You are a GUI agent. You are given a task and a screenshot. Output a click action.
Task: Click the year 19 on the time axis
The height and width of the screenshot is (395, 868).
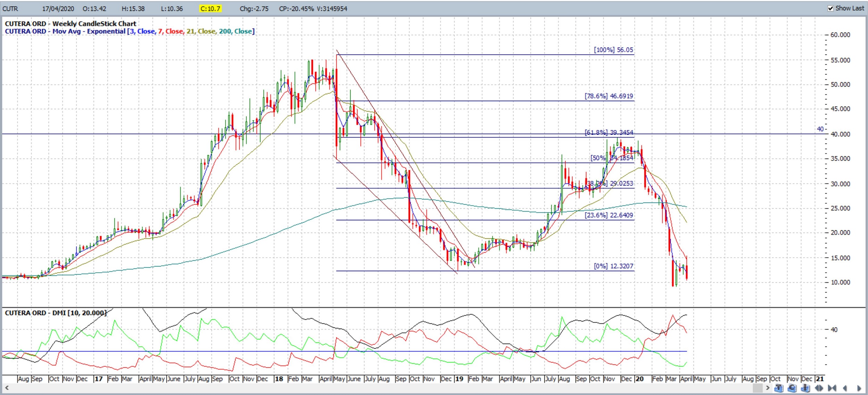click(x=459, y=379)
